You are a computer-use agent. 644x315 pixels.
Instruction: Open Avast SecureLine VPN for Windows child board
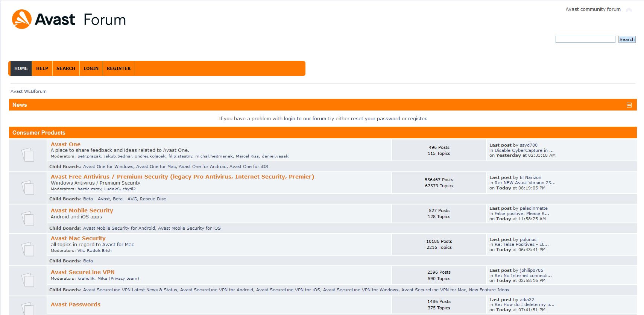[x=361, y=290]
